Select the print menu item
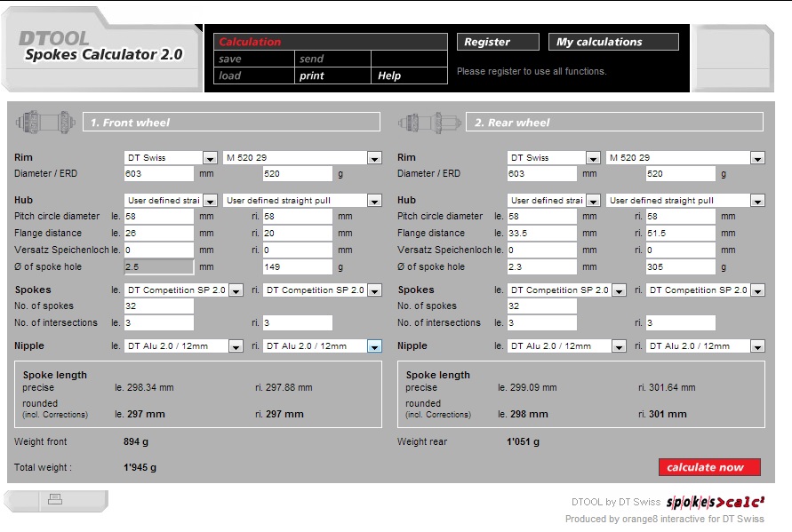Viewport: 792px width, 532px height. (x=311, y=75)
